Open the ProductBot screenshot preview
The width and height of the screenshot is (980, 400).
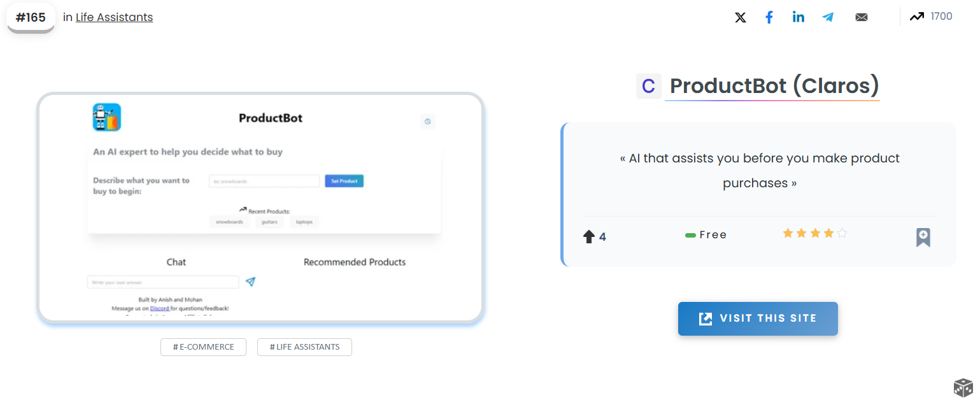260,208
